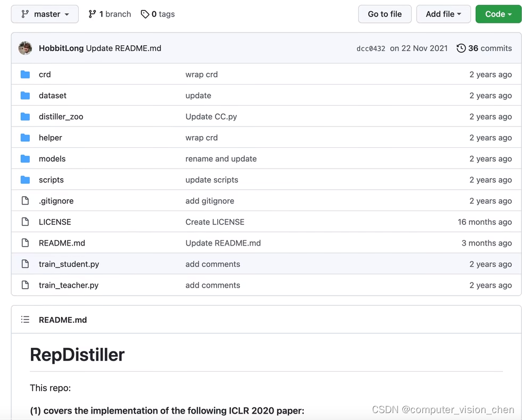Open the HobbitLong author link
522x420 pixels.
click(61, 48)
